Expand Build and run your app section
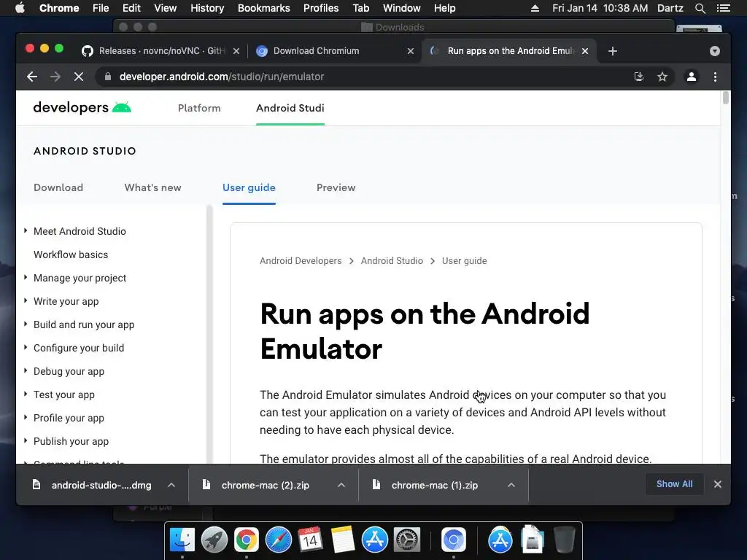This screenshot has width=747, height=560. [26, 324]
